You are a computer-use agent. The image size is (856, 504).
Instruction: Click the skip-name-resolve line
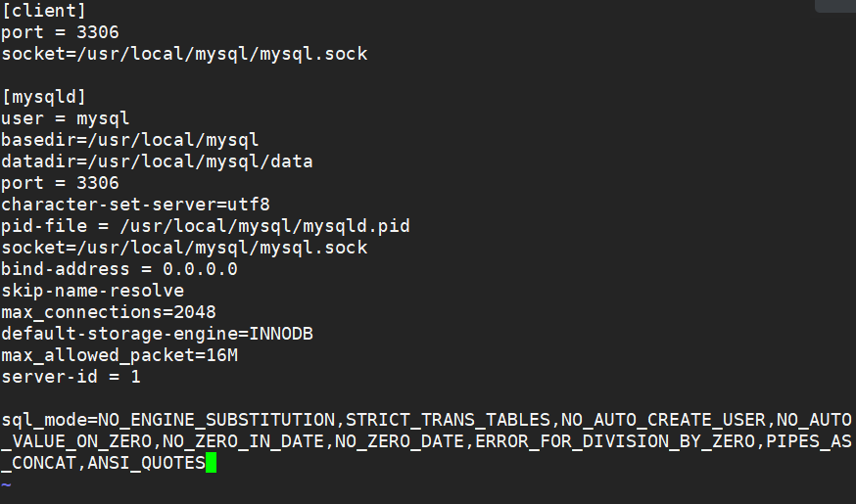92,291
